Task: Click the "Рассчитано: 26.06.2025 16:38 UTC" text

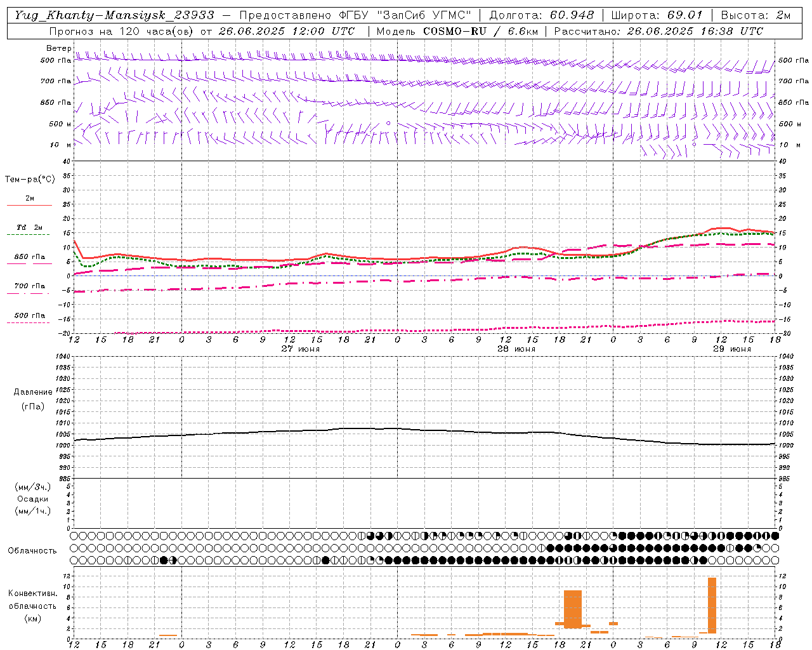Action: coord(658,31)
